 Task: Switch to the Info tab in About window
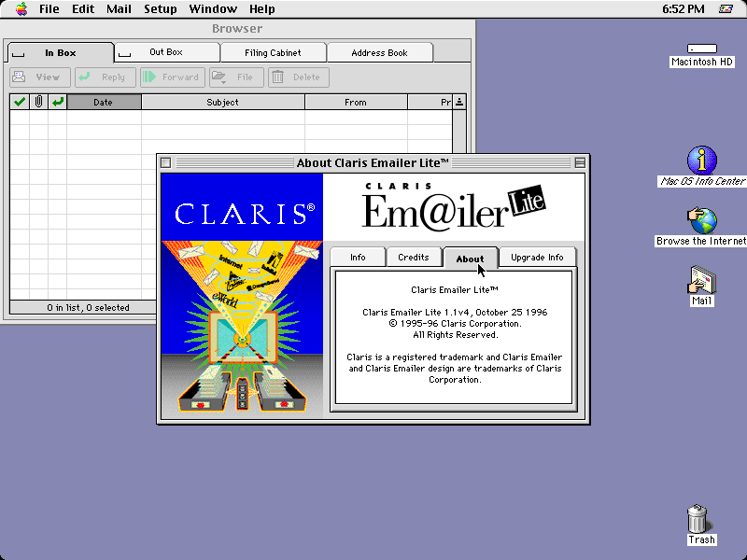[358, 258]
